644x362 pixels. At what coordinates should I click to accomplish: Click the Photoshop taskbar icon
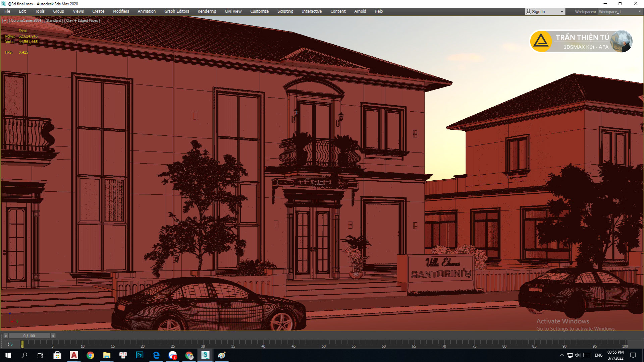[x=140, y=355]
